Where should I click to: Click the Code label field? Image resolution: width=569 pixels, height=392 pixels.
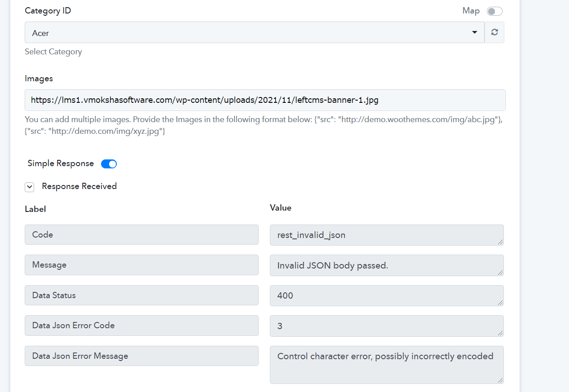point(141,235)
